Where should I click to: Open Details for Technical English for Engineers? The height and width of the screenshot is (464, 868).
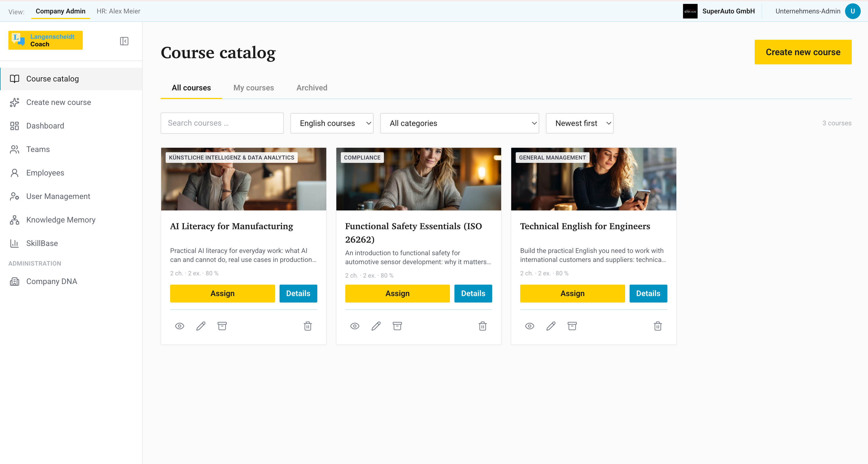pyautogui.click(x=648, y=294)
